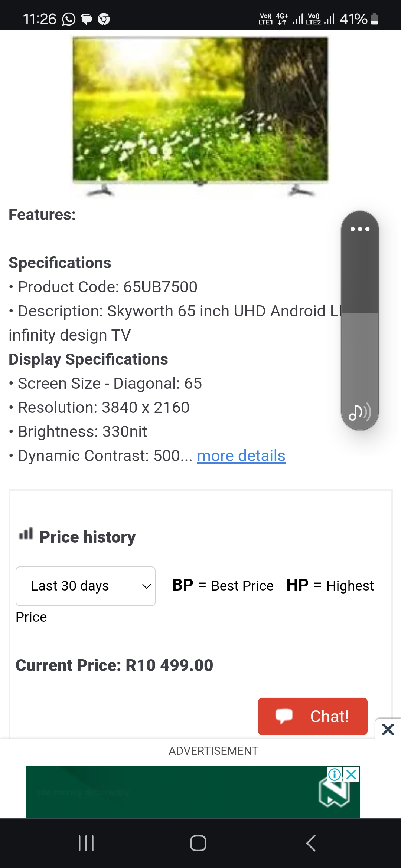Click the more details link
The image size is (401, 868).
[x=241, y=456]
